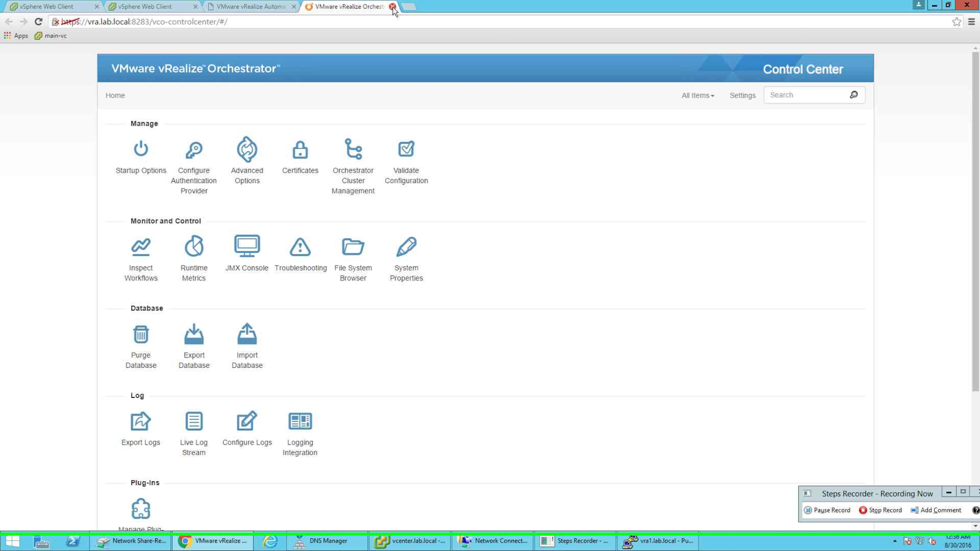980x551 pixels.
Task: Open DNS Manager from the taskbar
Action: point(327,541)
